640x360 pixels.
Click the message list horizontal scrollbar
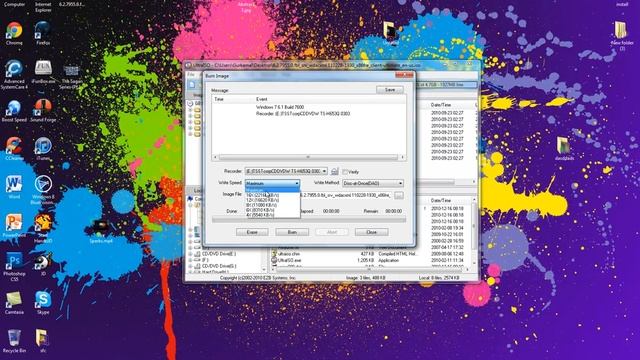[309, 157]
